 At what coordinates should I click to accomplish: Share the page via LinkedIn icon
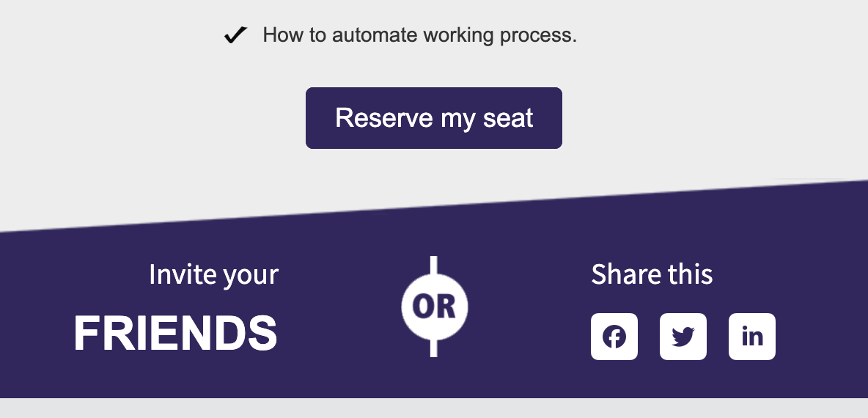[x=751, y=337]
